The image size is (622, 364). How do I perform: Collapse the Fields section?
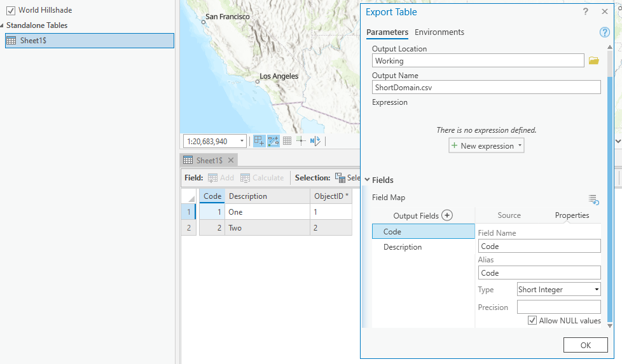click(368, 180)
